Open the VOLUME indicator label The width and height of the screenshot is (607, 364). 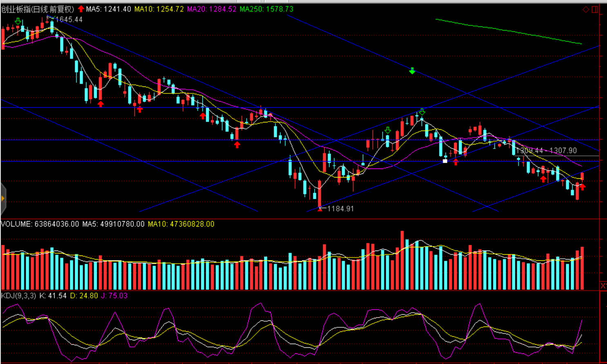pos(40,224)
